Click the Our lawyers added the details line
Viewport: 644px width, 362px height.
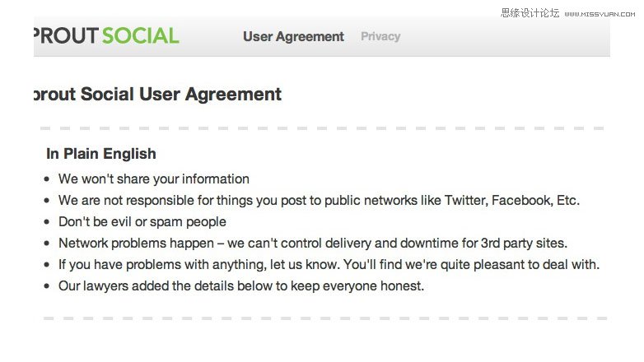click(240, 285)
